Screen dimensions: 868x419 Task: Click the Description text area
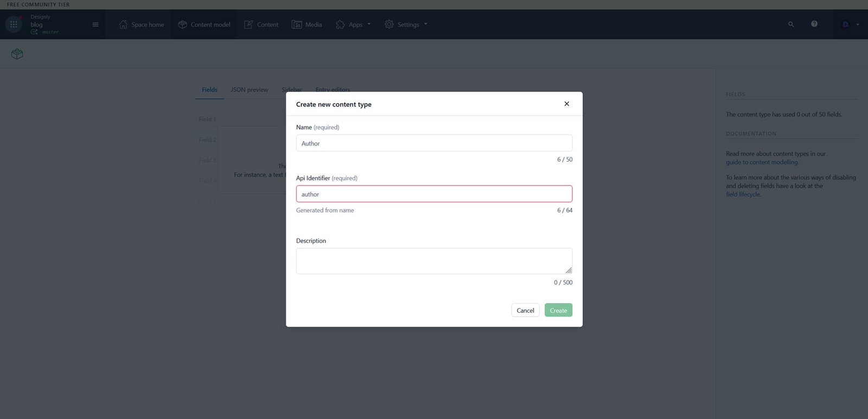tap(434, 261)
